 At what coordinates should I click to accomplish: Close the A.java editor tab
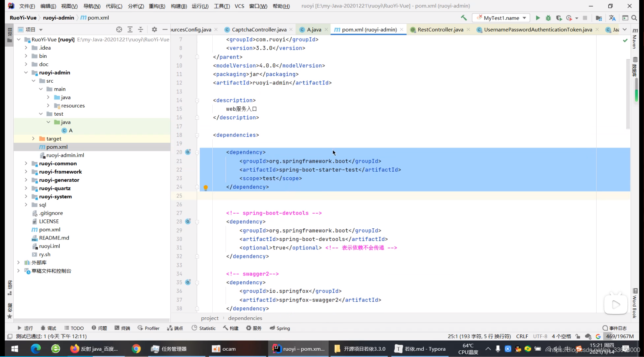326,29
